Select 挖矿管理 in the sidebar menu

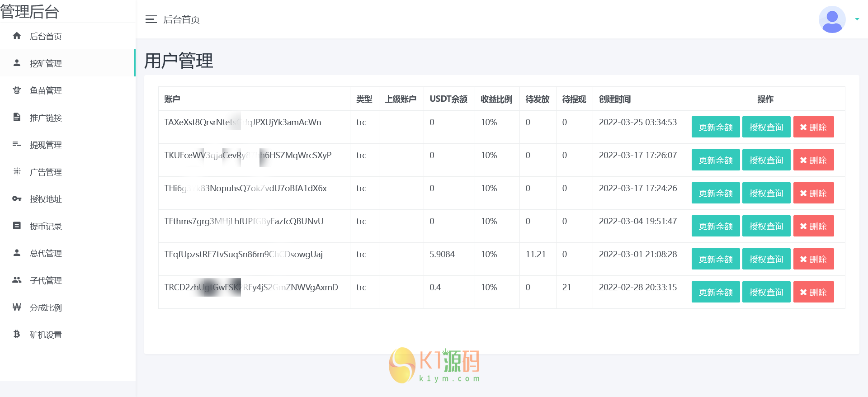68,63
